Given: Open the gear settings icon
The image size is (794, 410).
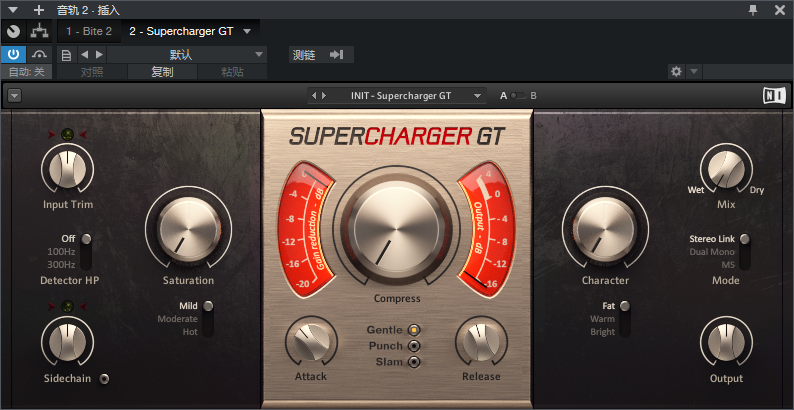Looking at the screenshot, I should click(676, 71).
